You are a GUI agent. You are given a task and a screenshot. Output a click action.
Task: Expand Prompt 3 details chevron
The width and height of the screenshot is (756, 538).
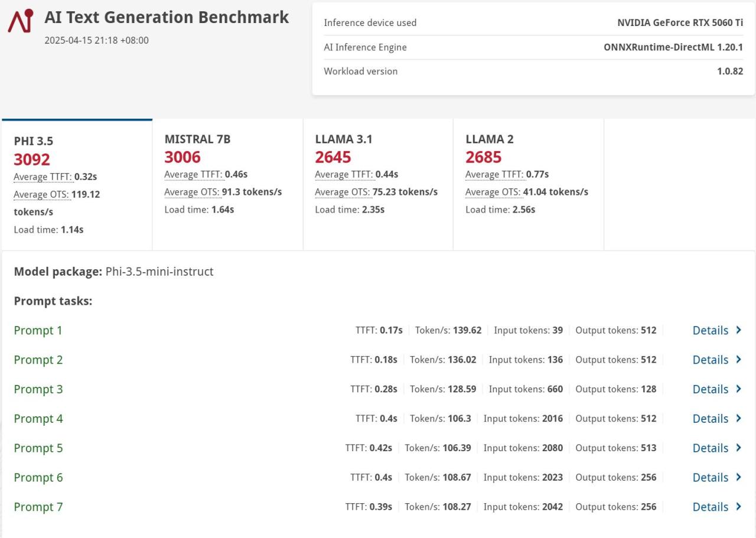[x=738, y=389]
